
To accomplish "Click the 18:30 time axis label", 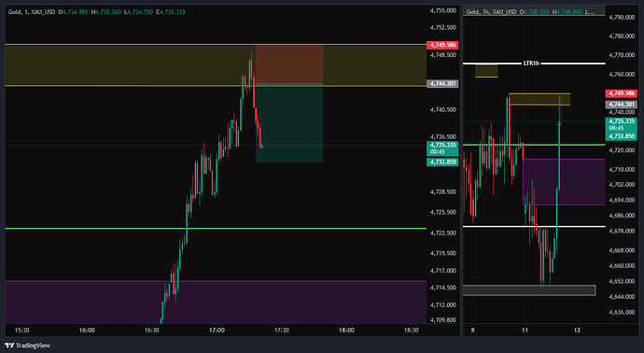I will pyautogui.click(x=411, y=330).
